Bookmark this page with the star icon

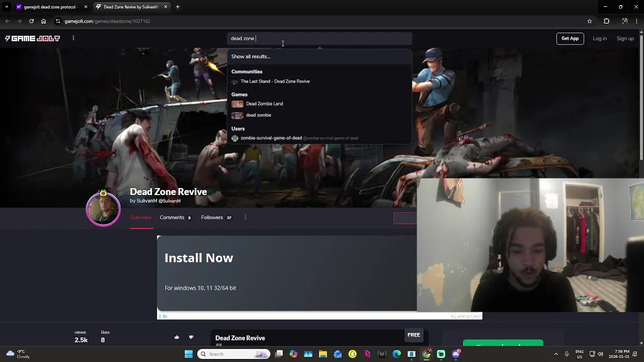(x=590, y=21)
